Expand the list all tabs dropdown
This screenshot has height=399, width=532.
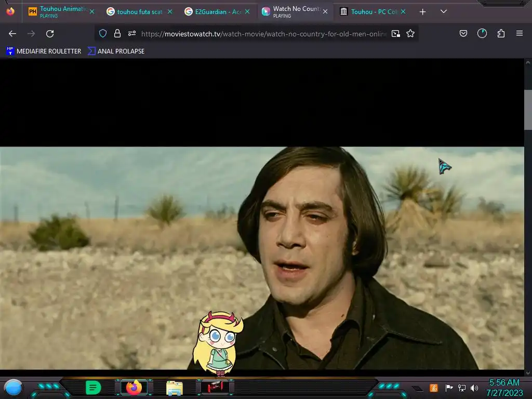click(444, 11)
